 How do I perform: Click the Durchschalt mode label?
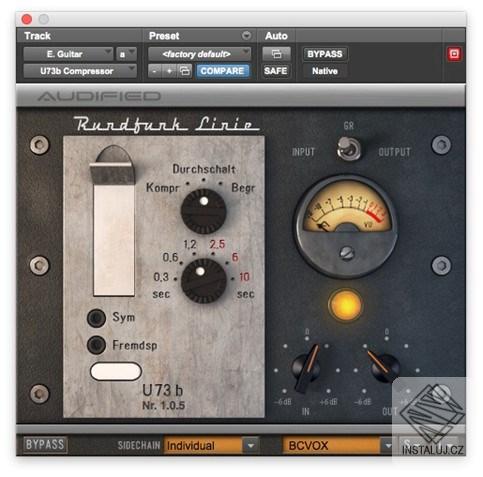[204, 169]
